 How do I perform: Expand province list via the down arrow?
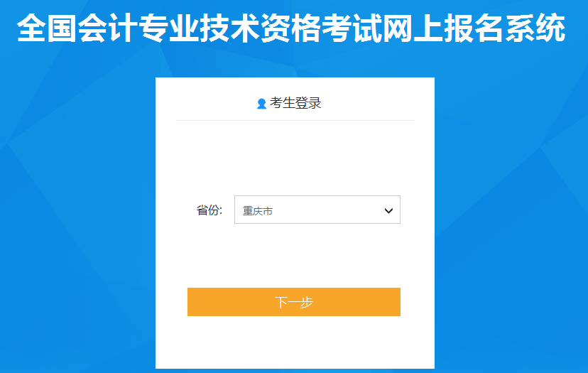388,211
